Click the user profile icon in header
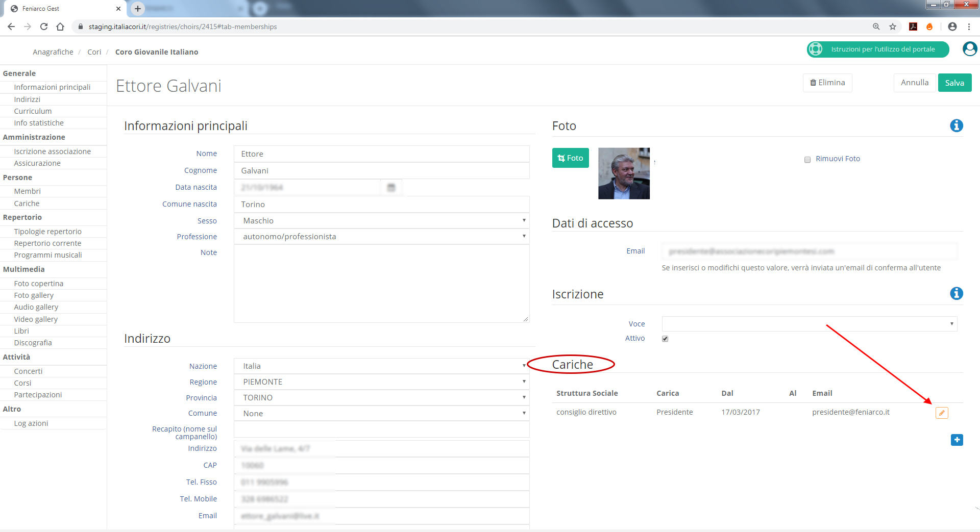The image size is (980, 532). pyautogui.click(x=969, y=49)
